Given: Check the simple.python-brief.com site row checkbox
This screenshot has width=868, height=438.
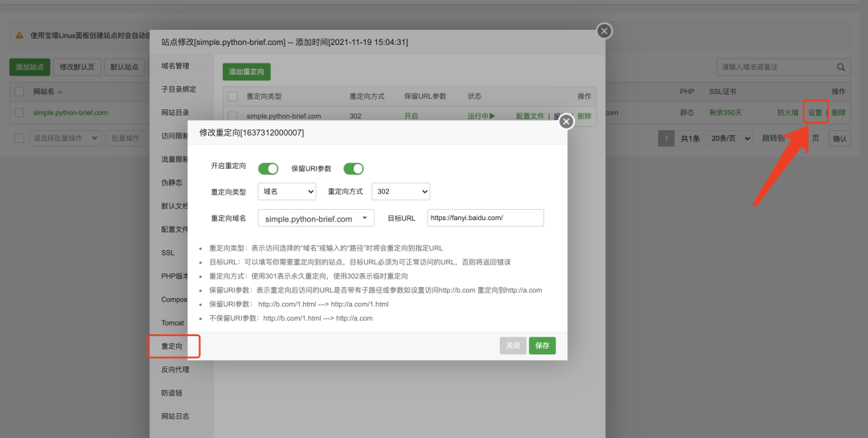Looking at the screenshot, I should [19, 113].
